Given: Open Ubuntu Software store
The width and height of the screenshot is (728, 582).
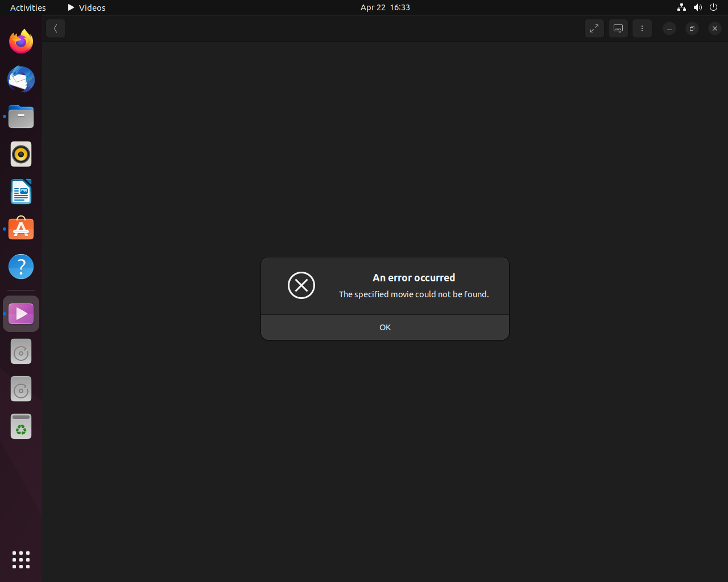Looking at the screenshot, I should (21, 229).
